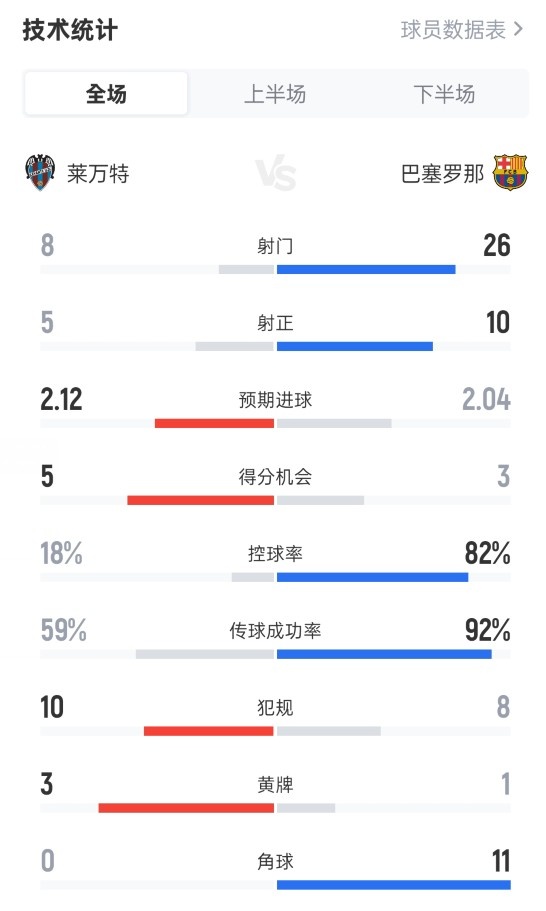546x911 pixels.
Task: Select the 全场 full-match tab
Action: (x=106, y=94)
